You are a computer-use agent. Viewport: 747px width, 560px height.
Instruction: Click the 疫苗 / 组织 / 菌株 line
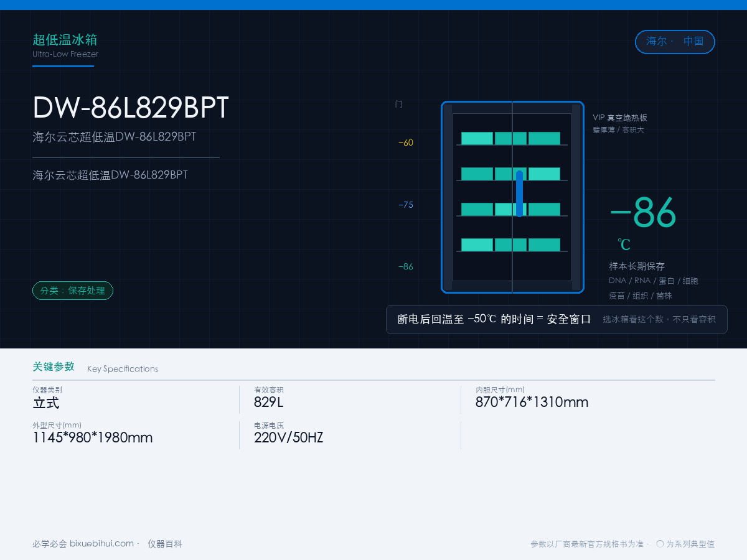pos(641,296)
